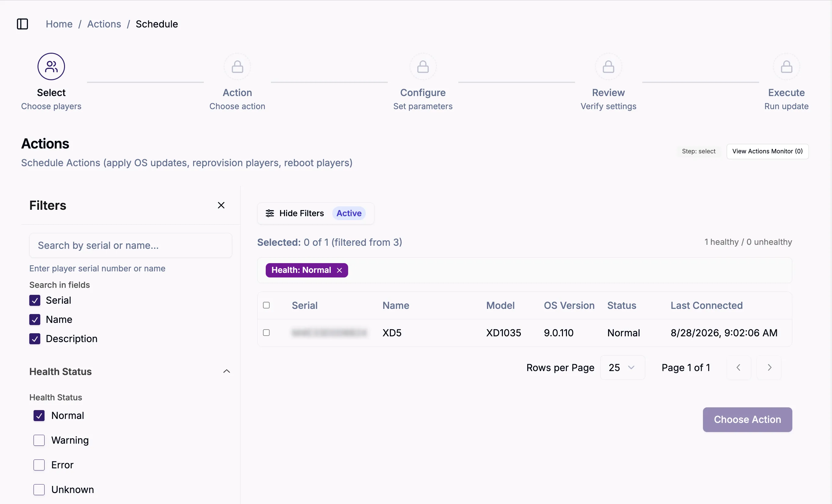Sort by the Serial column header
832x504 pixels.
click(x=304, y=305)
